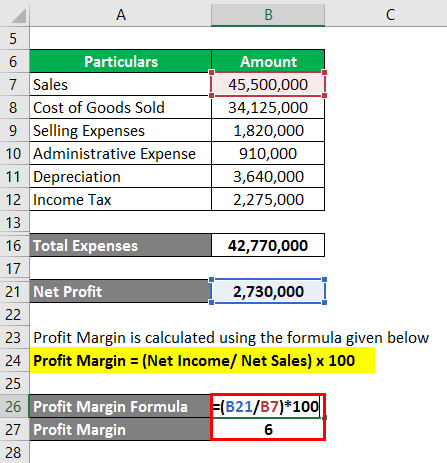The width and height of the screenshot is (447, 463).
Task: Select column B header
Action: point(268,15)
